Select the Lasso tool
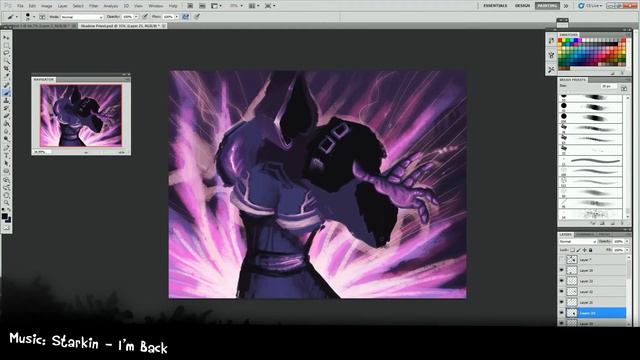 coord(6,53)
